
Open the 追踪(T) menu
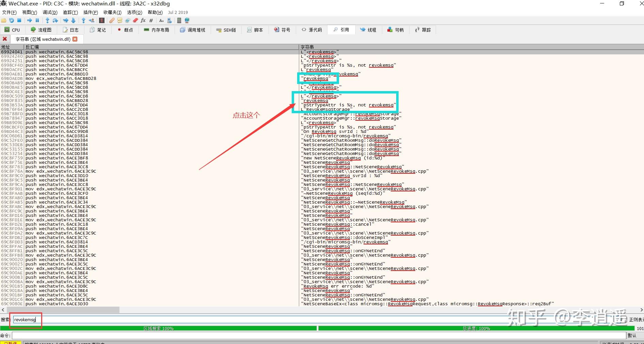click(x=70, y=12)
